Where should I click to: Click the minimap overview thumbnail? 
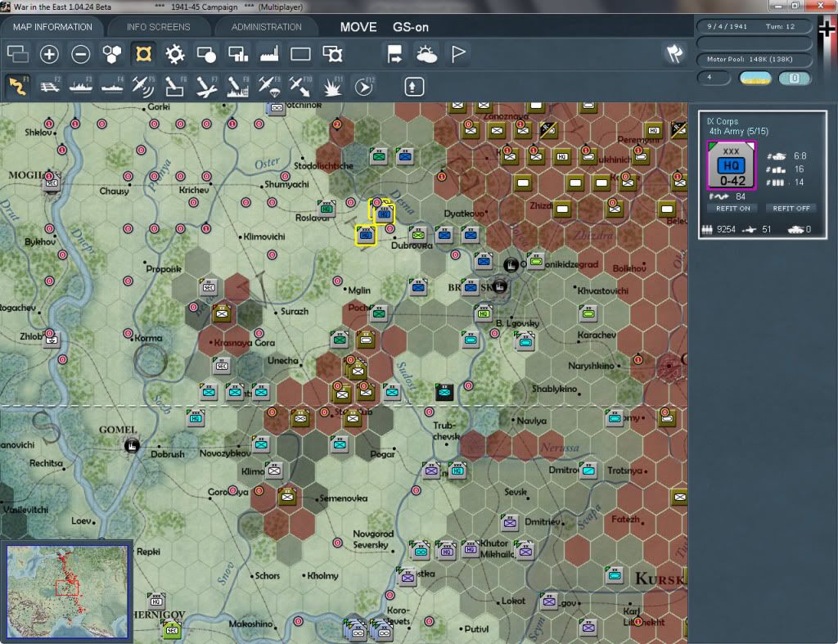67,592
